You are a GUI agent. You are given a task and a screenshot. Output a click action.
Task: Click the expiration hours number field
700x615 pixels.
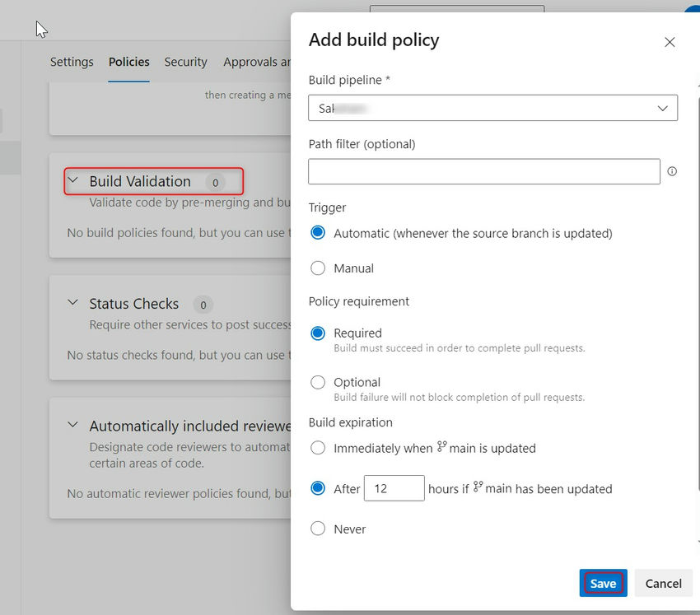(394, 489)
